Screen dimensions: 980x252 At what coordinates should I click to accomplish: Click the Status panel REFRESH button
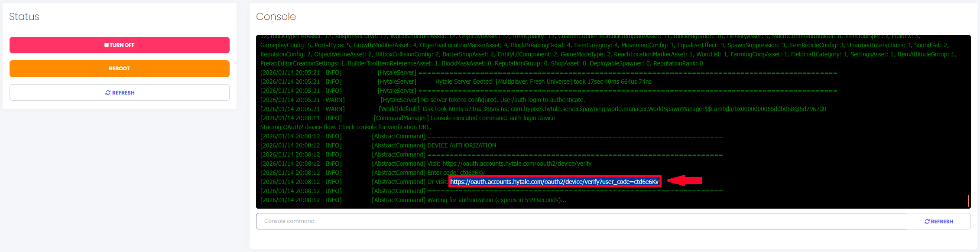tap(120, 92)
